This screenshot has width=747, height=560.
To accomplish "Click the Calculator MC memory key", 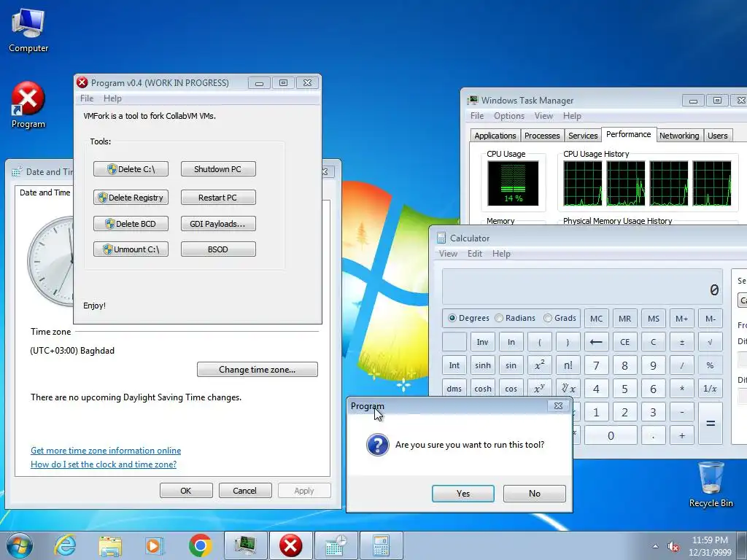I will point(596,319).
